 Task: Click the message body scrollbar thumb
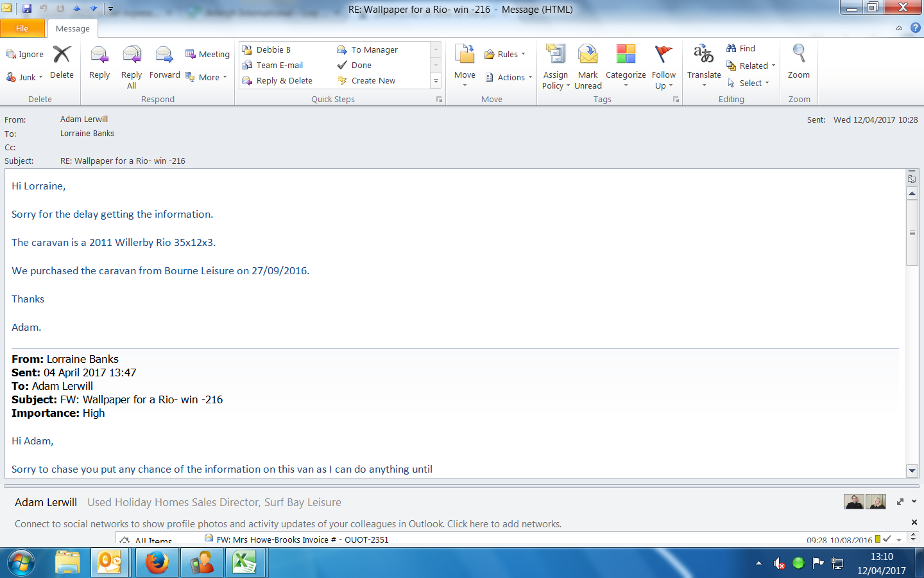(912, 232)
